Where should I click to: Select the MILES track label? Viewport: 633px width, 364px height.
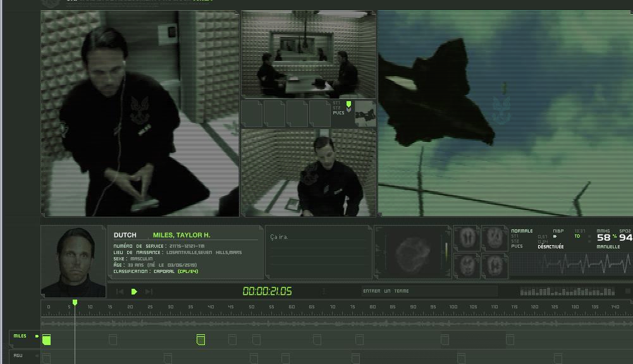pos(20,336)
